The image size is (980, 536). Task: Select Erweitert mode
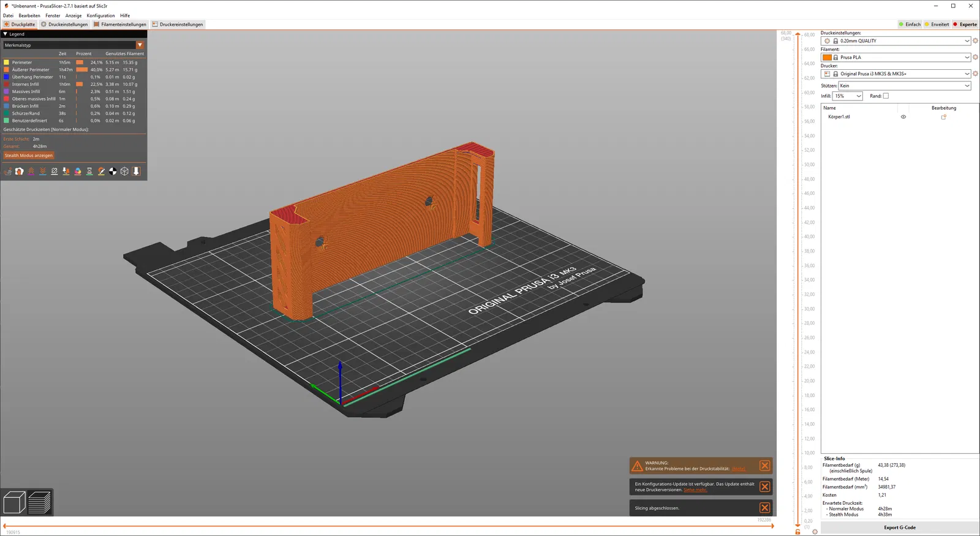coord(937,25)
